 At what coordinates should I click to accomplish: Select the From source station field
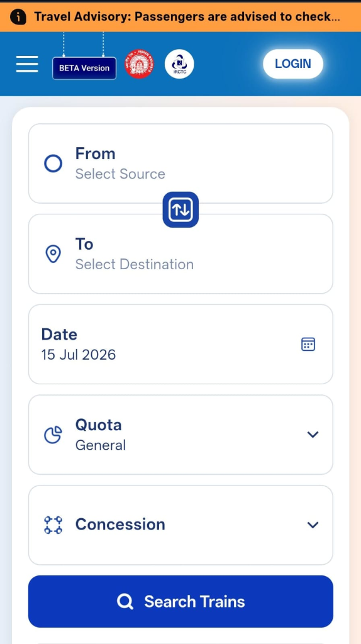coord(181,164)
